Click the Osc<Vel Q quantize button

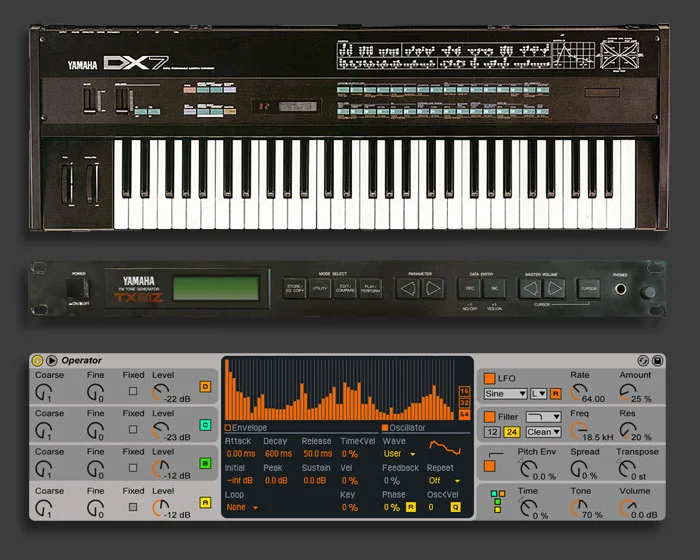(x=455, y=507)
